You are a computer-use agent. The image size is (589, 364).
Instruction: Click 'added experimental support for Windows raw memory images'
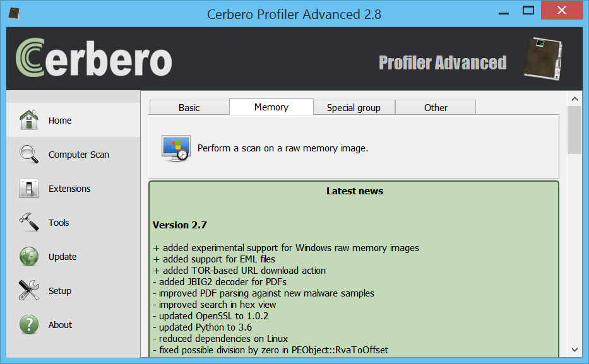[286, 248]
